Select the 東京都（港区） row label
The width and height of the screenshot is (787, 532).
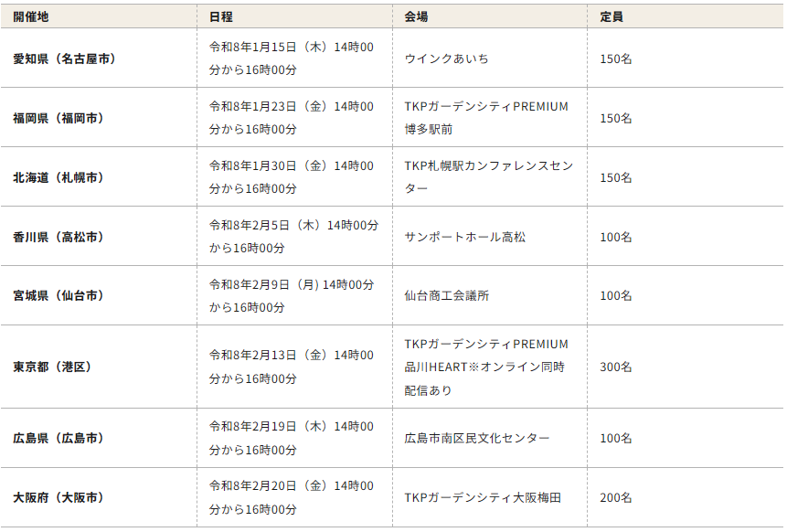tap(51, 367)
